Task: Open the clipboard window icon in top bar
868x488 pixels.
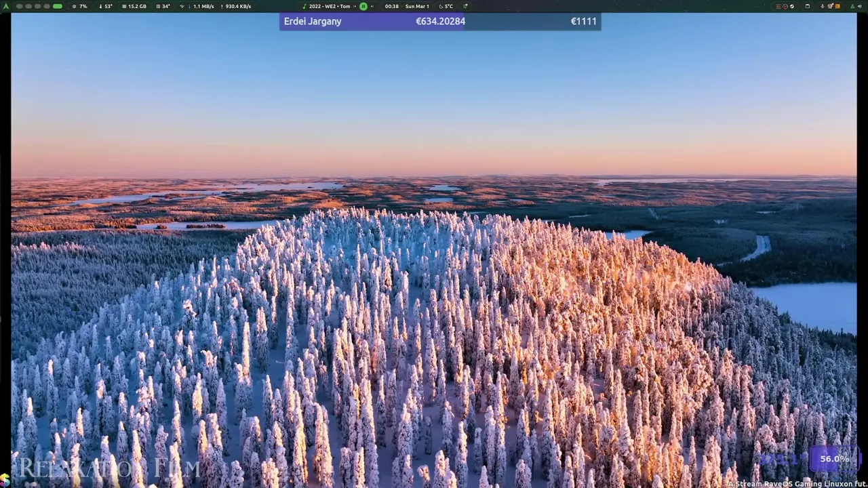Action: (x=808, y=6)
